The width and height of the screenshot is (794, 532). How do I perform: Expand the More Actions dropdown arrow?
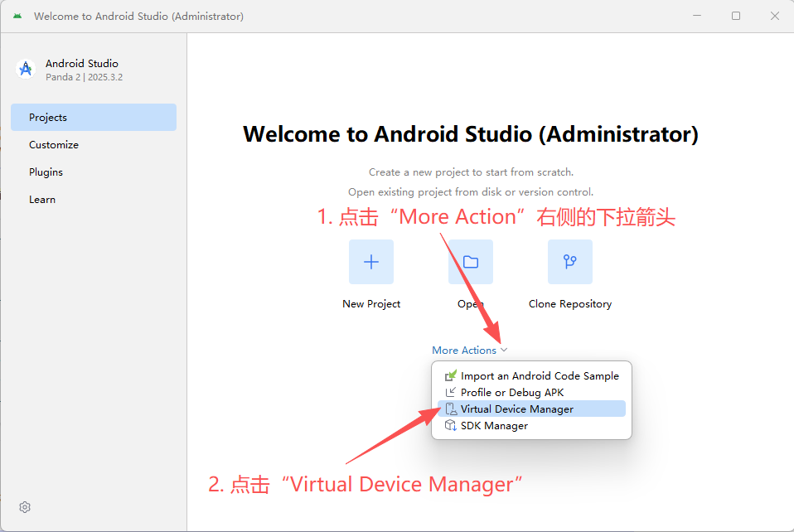click(504, 350)
